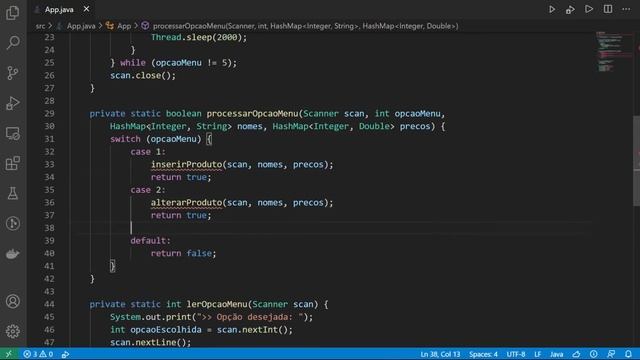Image resolution: width=640 pixels, height=360 pixels.
Task: Select the App.java tab
Action: coord(62,9)
